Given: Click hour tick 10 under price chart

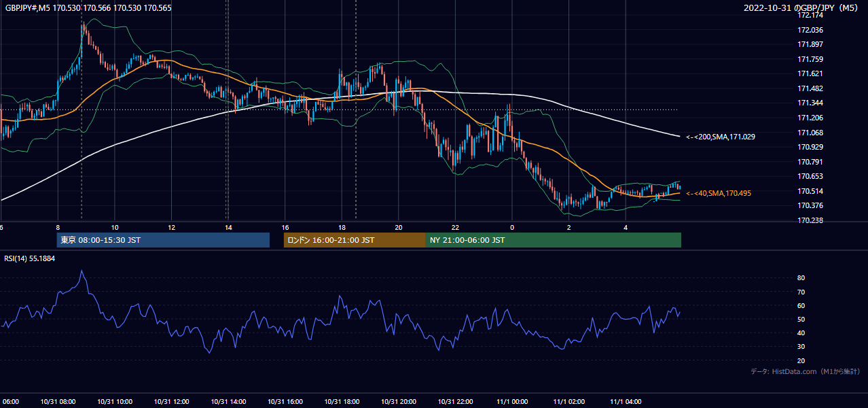Looking at the screenshot, I should point(115,228).
